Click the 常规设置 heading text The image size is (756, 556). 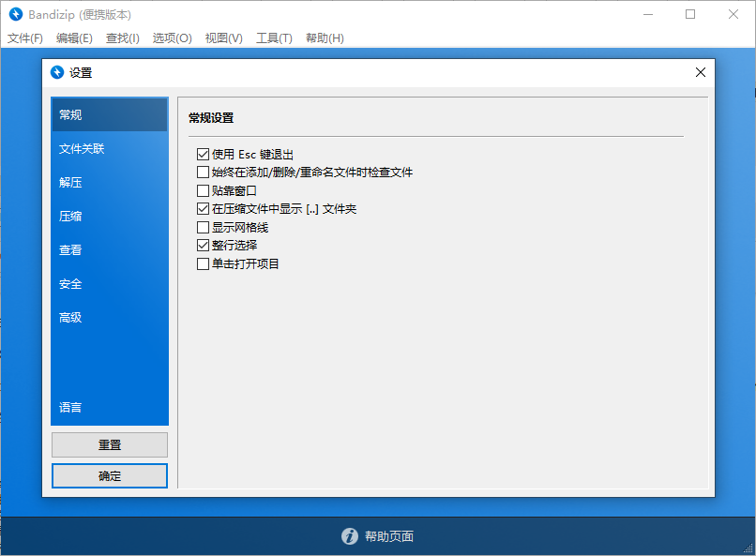tap(211, 117)
